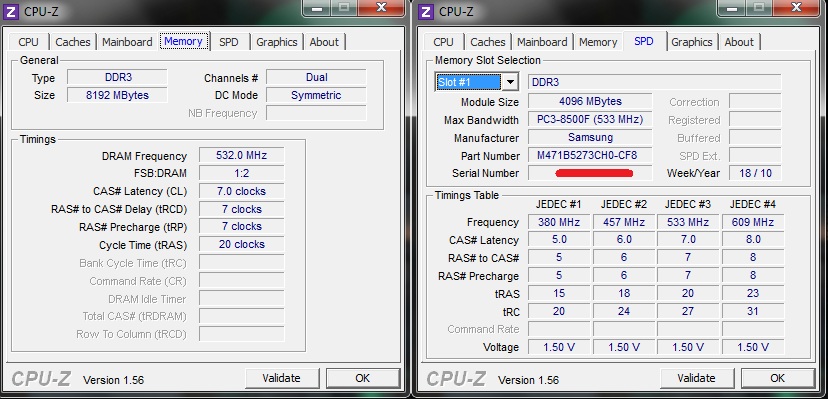Open the Mainboard tab in left window
The image size is (828, 399).
127,42
